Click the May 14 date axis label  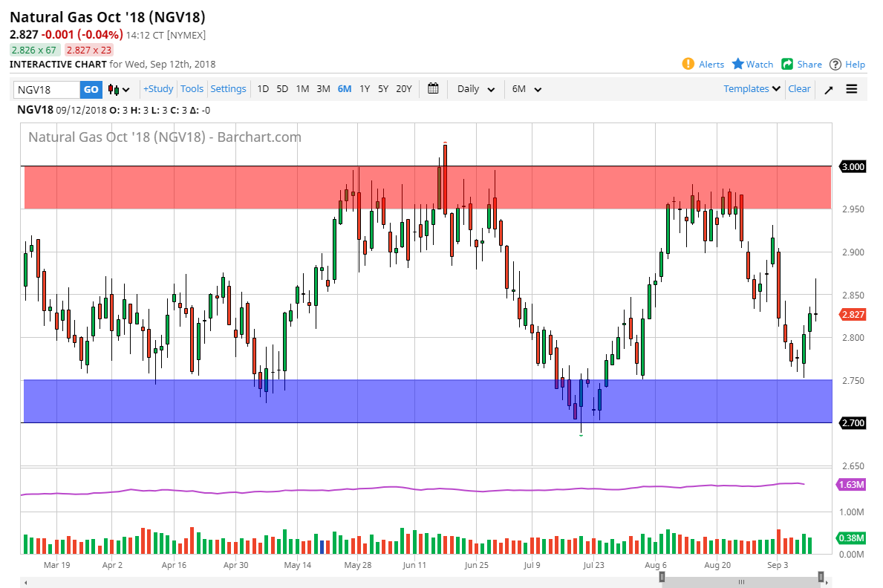tap(297, 565)
